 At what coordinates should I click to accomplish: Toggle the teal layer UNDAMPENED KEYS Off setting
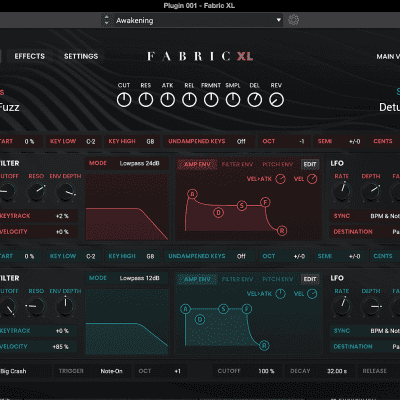209,256
